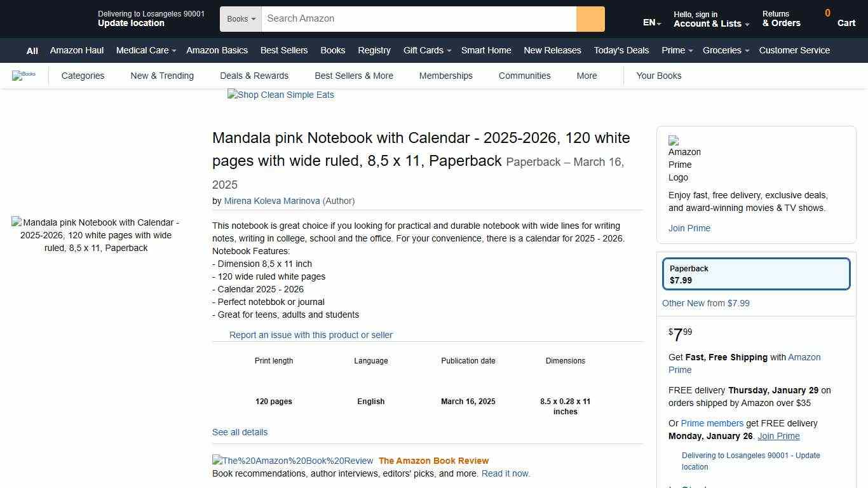The image size is (868, 488).
Task: Click the Shop Clean Simple Eats banner
Action: pos(281,95)
